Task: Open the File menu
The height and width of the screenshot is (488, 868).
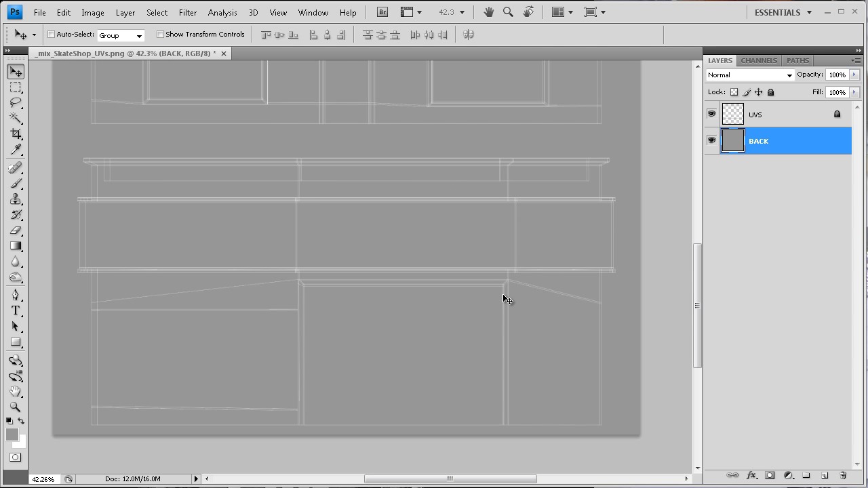Action: coord(40,12)
